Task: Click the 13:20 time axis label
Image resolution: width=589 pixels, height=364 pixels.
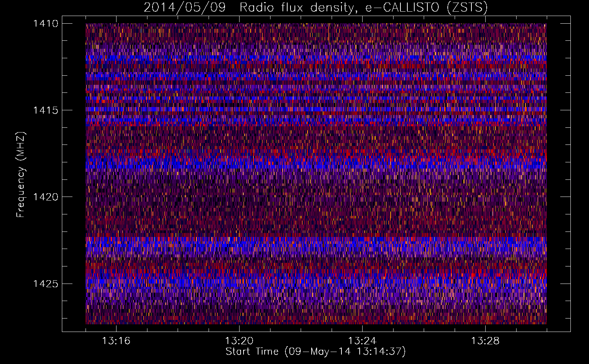Action: 239,341
